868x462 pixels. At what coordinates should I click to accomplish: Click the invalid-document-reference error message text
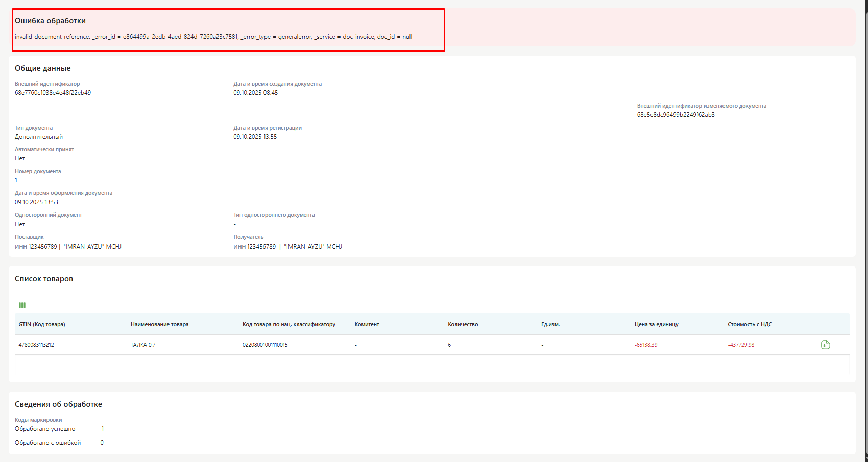click(213, 37)
